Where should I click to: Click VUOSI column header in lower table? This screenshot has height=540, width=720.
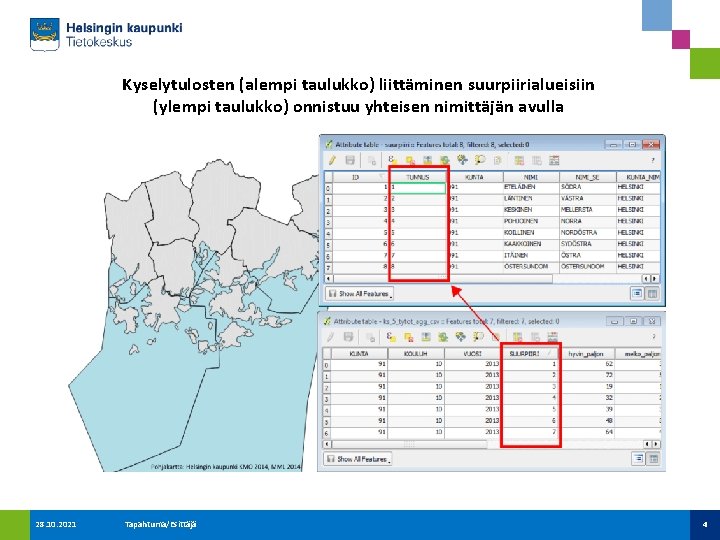click(x=473, y=354)
